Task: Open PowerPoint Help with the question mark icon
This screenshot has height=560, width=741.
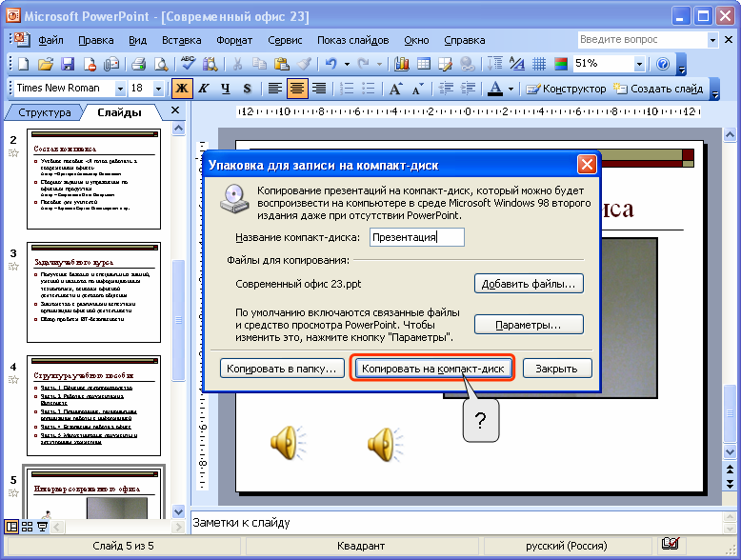Action: (663, 64)
